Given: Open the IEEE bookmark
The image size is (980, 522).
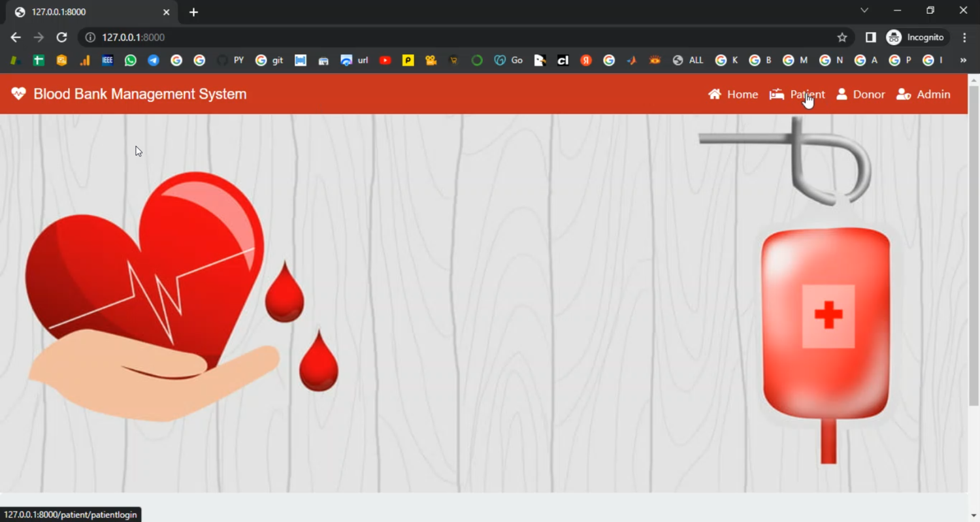Looking at the screenshot, I should click(x=108, y=60).
